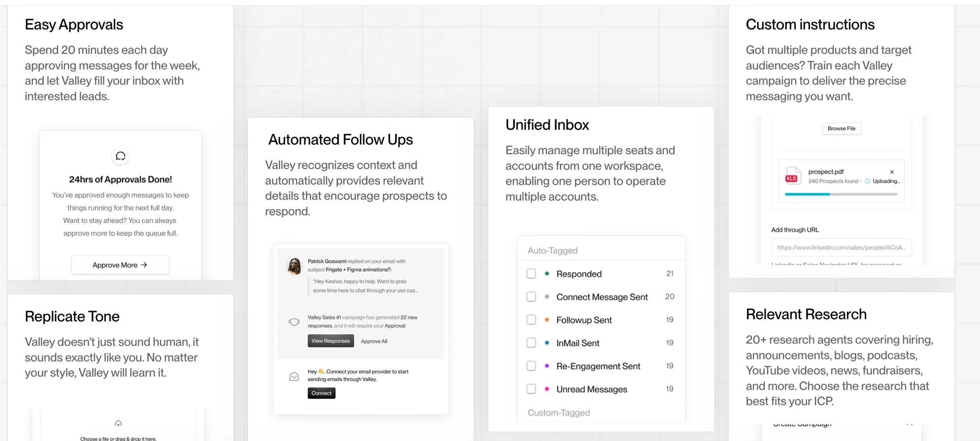Check the Unread Messages checkbox
Screen dimensions: 980x441
click(531, 389)
